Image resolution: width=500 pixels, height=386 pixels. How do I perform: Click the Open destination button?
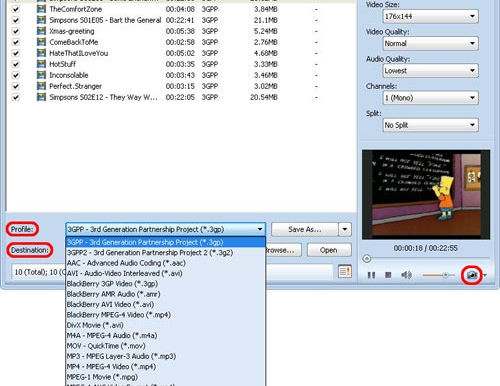click(x=329, y=250)
